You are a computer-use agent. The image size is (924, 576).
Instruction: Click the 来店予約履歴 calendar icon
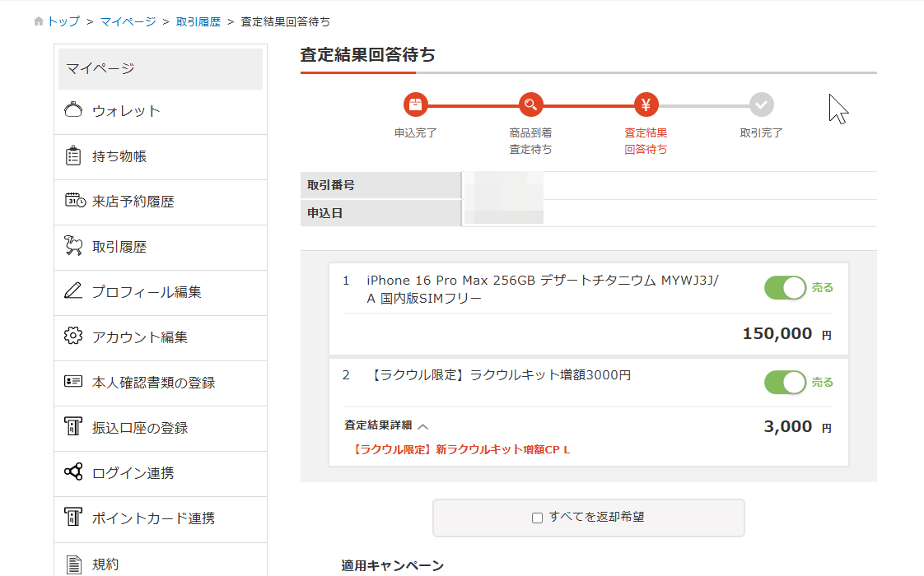(x=74, y=201)
